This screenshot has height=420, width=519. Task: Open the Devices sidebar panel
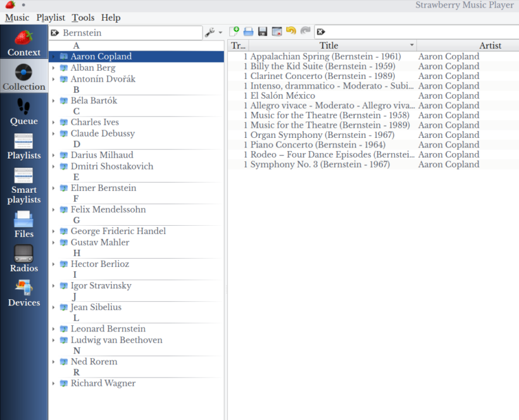(x=23, y=294)
